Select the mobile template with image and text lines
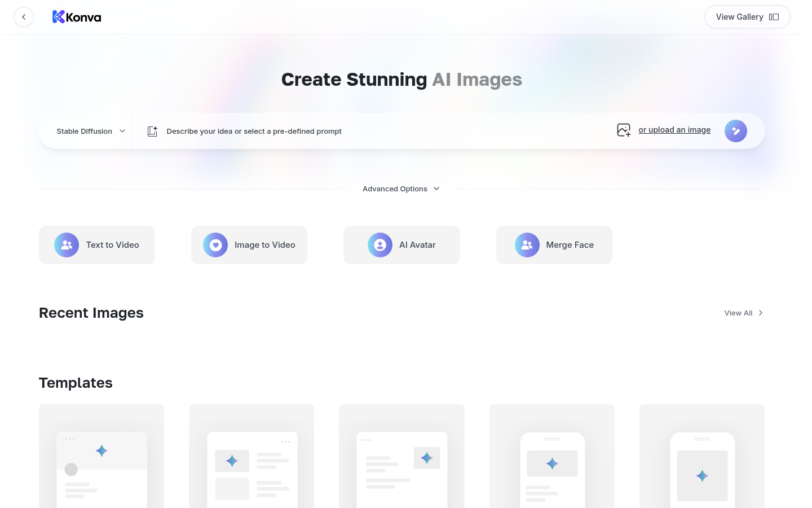Screen dimensions: 812x508 pyautogui.click(x=552, y=456)
